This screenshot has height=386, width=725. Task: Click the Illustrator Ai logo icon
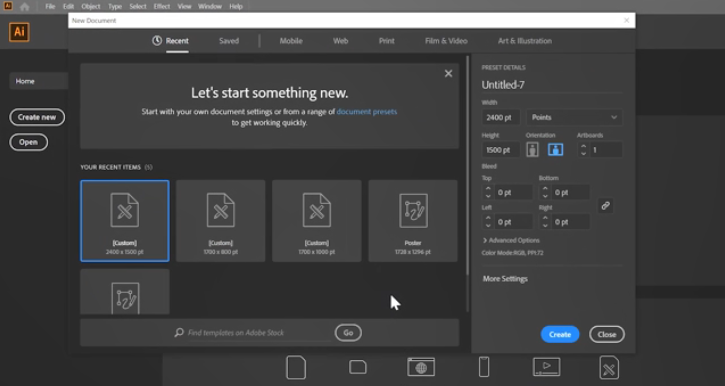(x=19, y=32)
